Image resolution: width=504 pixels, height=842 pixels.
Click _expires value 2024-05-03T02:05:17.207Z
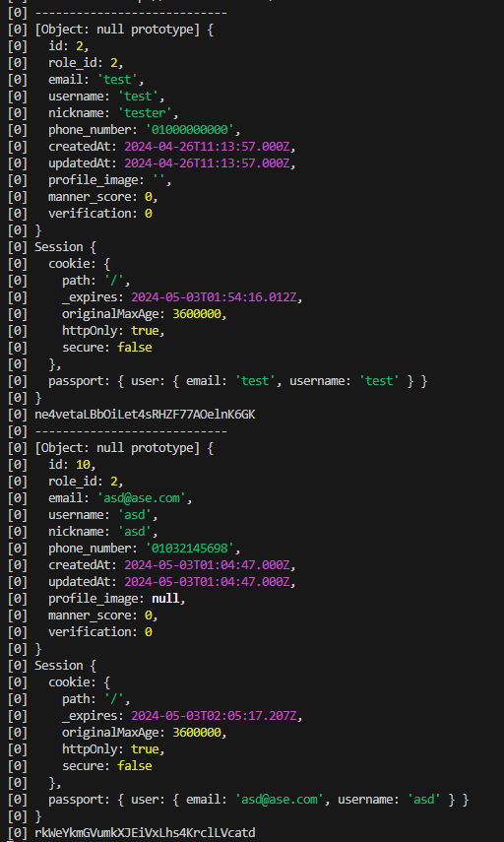point(215,716)
